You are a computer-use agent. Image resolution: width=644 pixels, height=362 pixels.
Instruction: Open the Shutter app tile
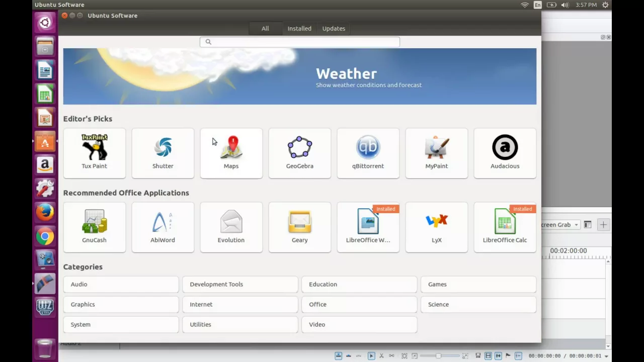[163, 153]
